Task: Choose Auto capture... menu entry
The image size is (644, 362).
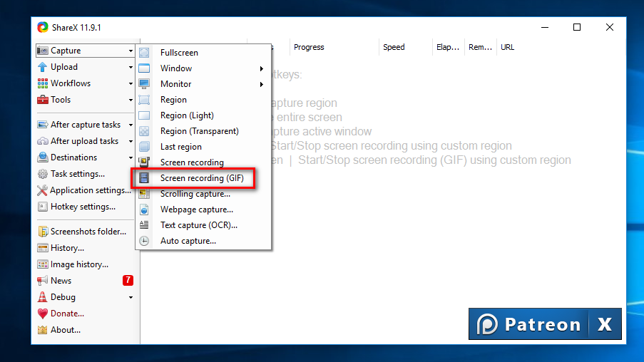Action: point(203,241)
